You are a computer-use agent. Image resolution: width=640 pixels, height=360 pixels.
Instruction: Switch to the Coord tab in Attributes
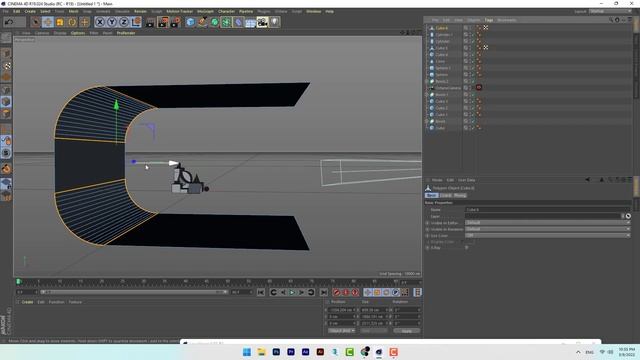point(445,196)
